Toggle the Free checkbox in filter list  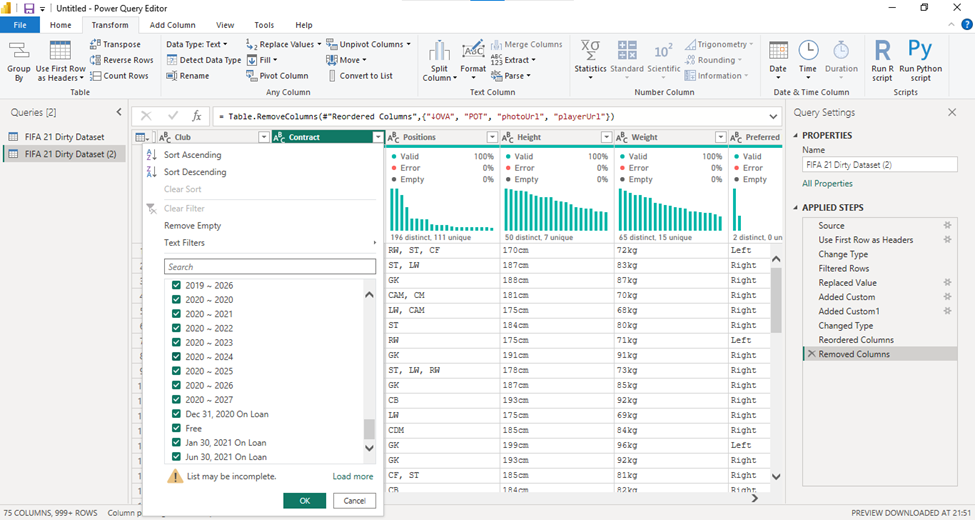click(x=176, y=428)
